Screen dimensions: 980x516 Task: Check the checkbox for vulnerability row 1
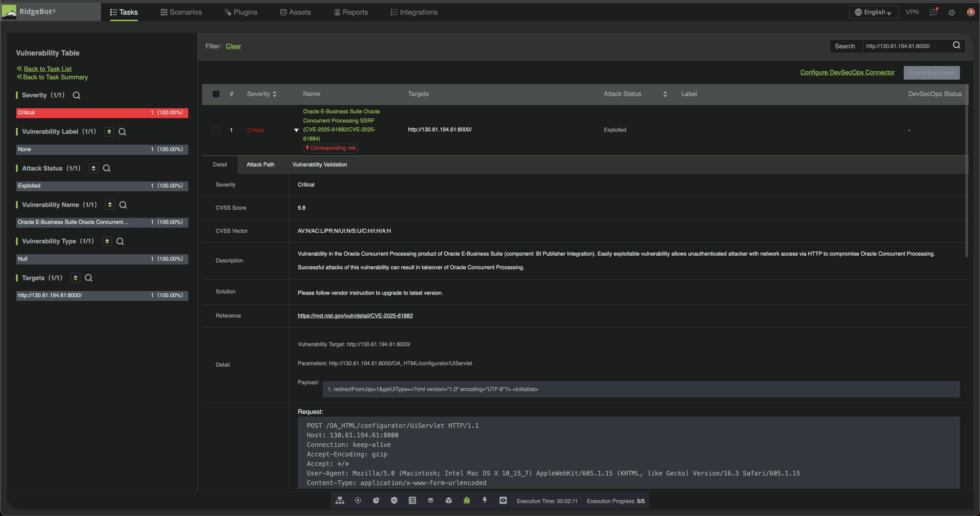point(216,130)
